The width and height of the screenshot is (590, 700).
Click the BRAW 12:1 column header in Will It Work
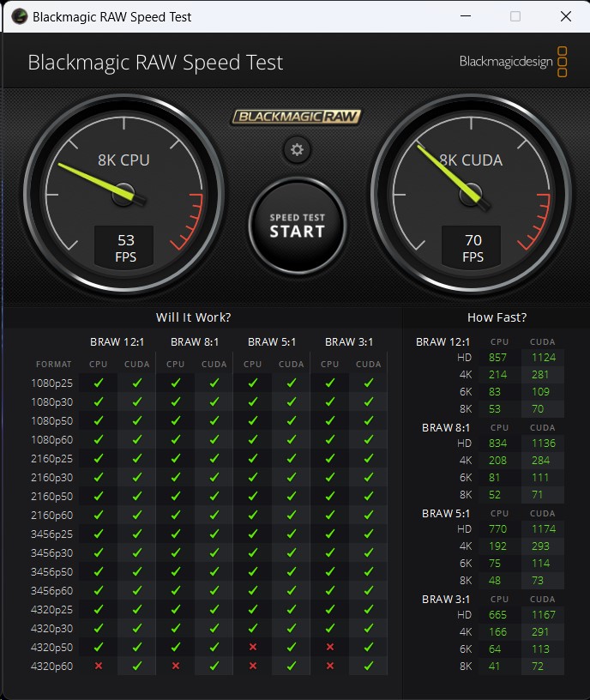117,342
